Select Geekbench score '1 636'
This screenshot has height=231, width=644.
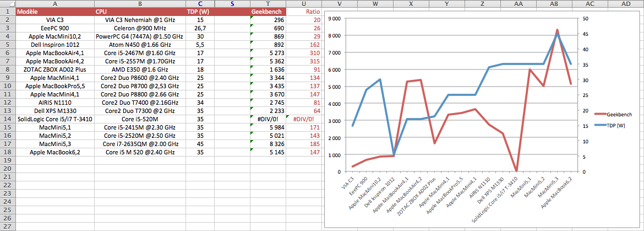tap(268, 69)
